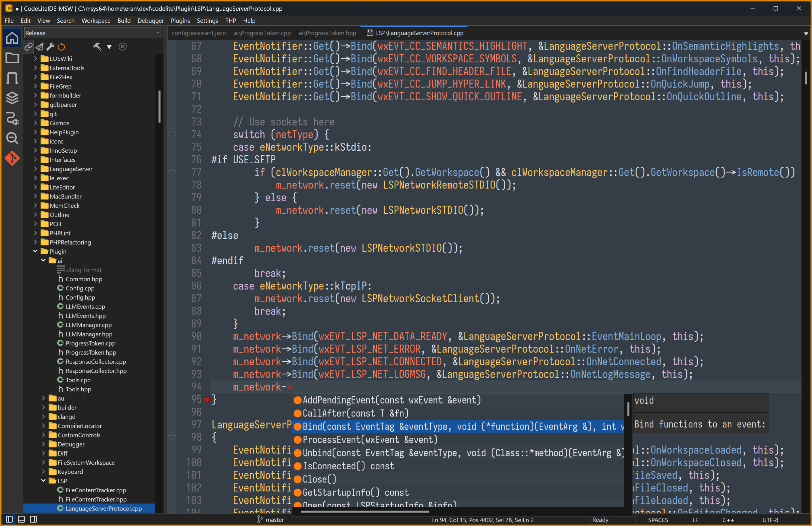Image resolution: width=812 pixels, height=526 pixels.
Task: Expand the LanguageServer folder
Action: coord(35,169)
